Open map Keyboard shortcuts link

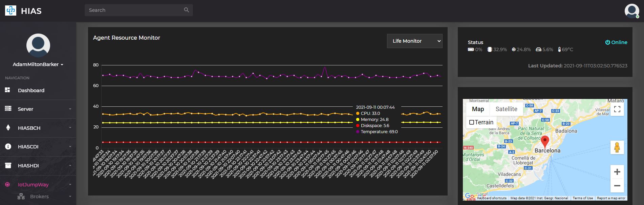492,198
